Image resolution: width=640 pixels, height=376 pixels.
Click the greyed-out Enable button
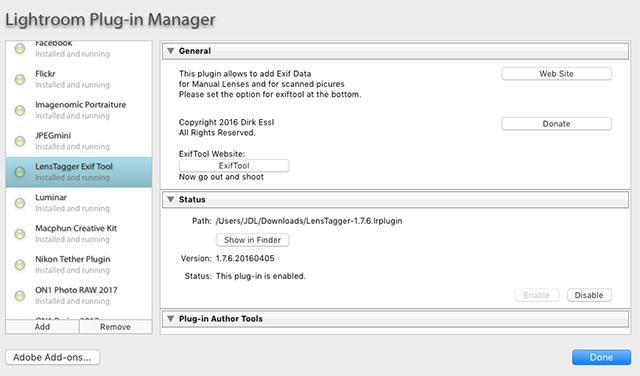pos(537,295)
